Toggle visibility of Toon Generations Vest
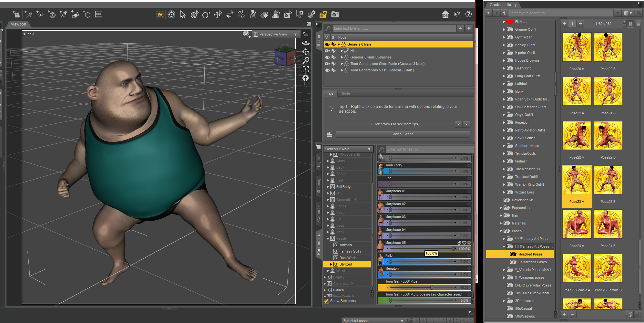Screen dimensions: 644x323 click(x=327, y=70)
